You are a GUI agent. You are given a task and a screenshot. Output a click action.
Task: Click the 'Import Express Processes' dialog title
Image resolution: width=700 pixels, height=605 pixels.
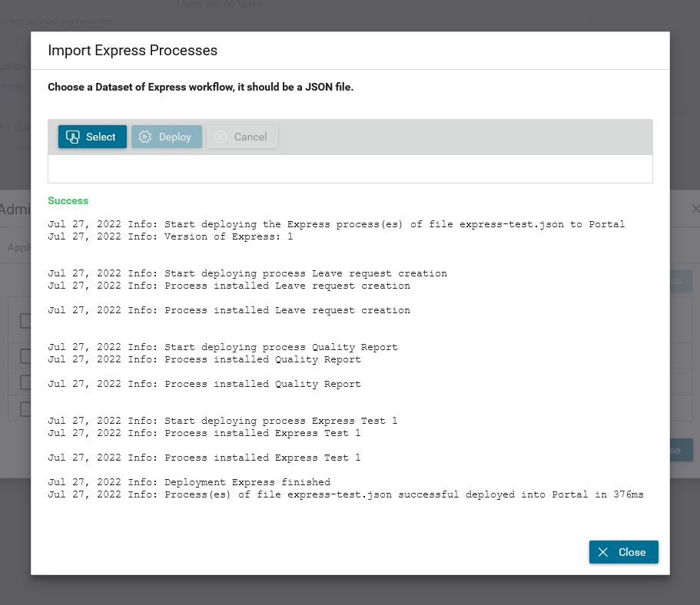[133, 51]
